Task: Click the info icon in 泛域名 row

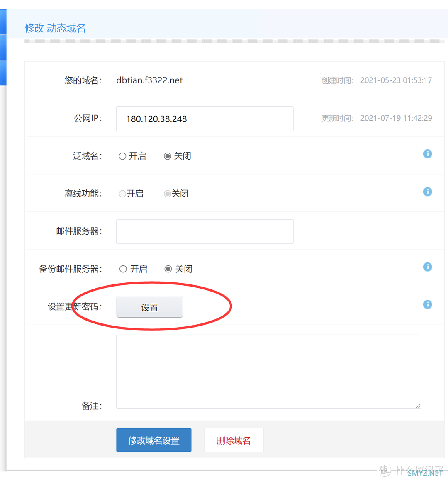Action: click(427, 154)
